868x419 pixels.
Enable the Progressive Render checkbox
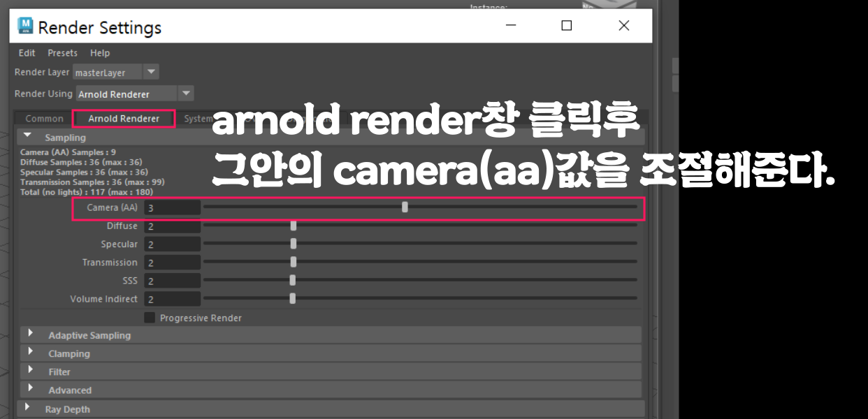pyautogui.click(x=150, y=318)
